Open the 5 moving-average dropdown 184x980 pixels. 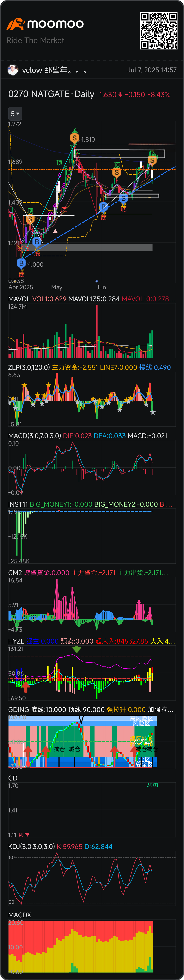click(15, 114)
